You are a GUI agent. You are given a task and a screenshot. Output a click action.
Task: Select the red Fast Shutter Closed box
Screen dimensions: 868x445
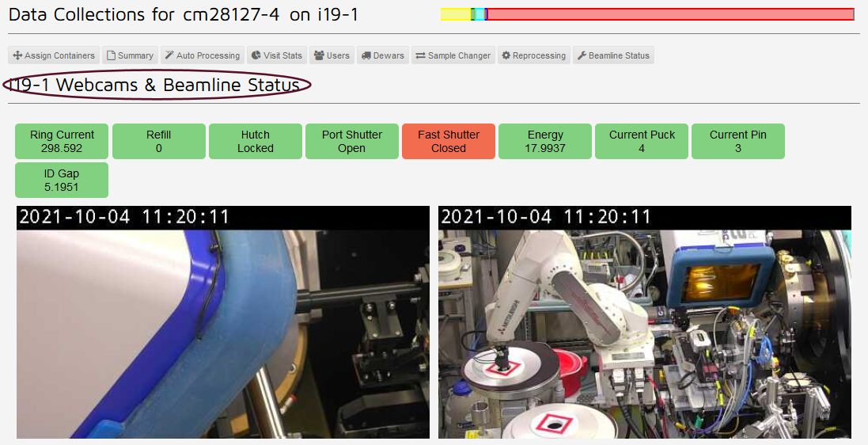click(449, 142)
